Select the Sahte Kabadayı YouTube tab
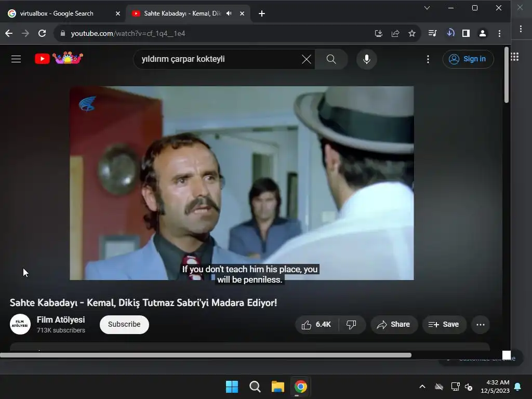The image size is (532, 399). [182, 14]
